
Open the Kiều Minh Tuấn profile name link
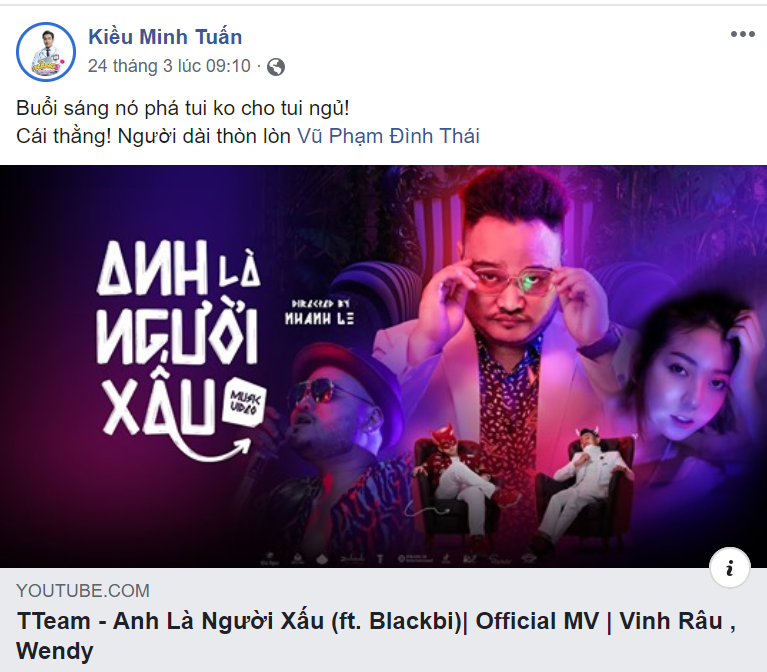(x=165, y=37)
